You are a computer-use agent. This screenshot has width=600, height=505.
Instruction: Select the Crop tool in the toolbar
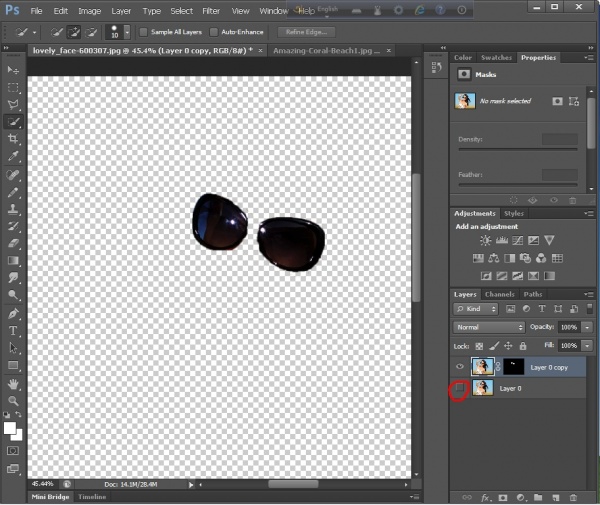tap(14, 138)
